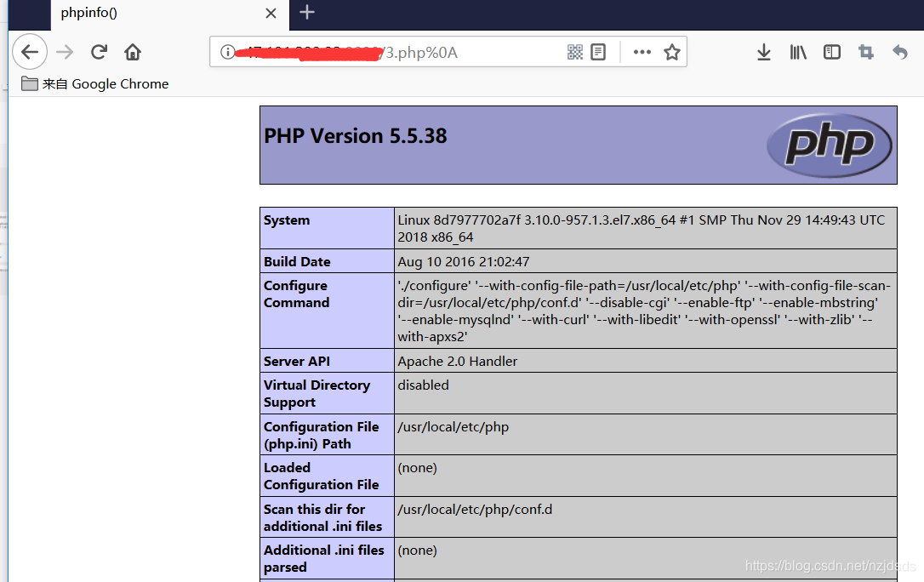Screen dimensions: 924x582
Task: Open the downloads arrow icon
Action: click(764, 52)
